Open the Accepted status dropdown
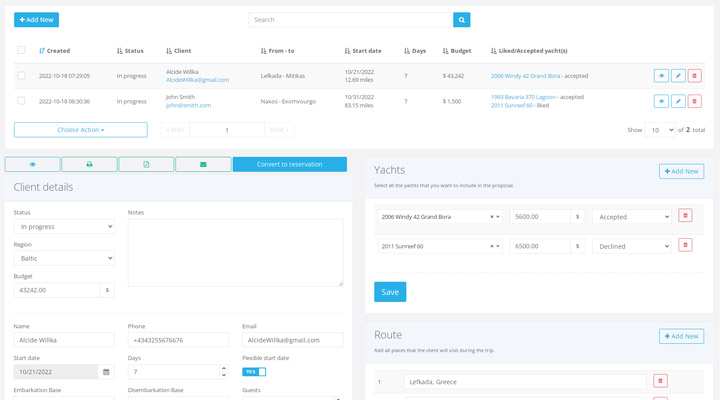Image resolution: width=720 pixels, height=400 pixels. click(x=632, y=217)
